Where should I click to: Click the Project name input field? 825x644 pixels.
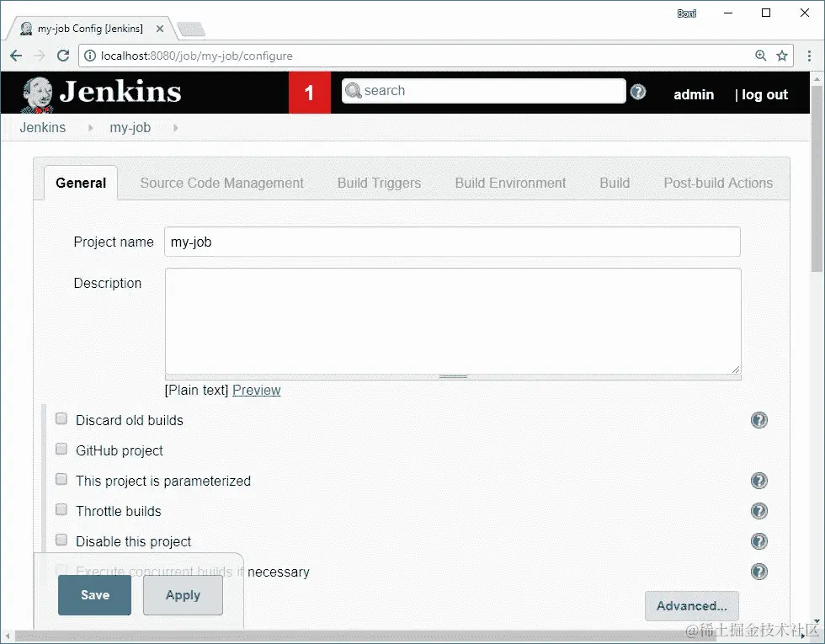[x=453, y=242]
